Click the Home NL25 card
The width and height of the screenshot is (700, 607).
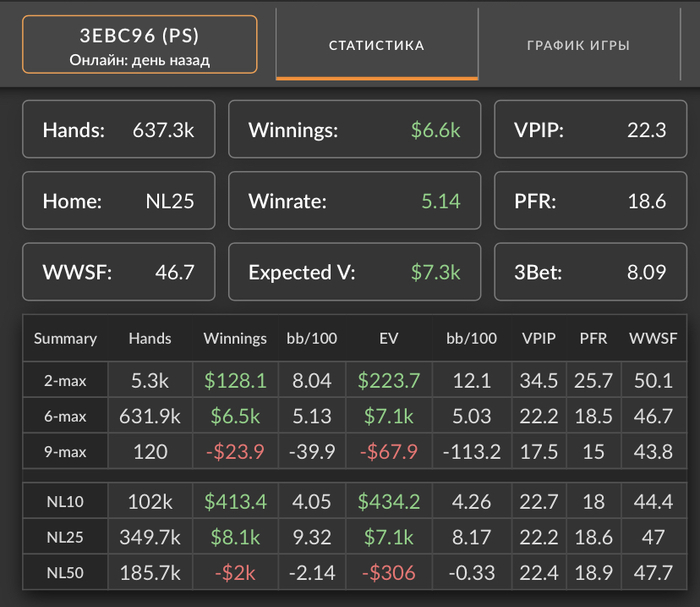pos(119,200)
